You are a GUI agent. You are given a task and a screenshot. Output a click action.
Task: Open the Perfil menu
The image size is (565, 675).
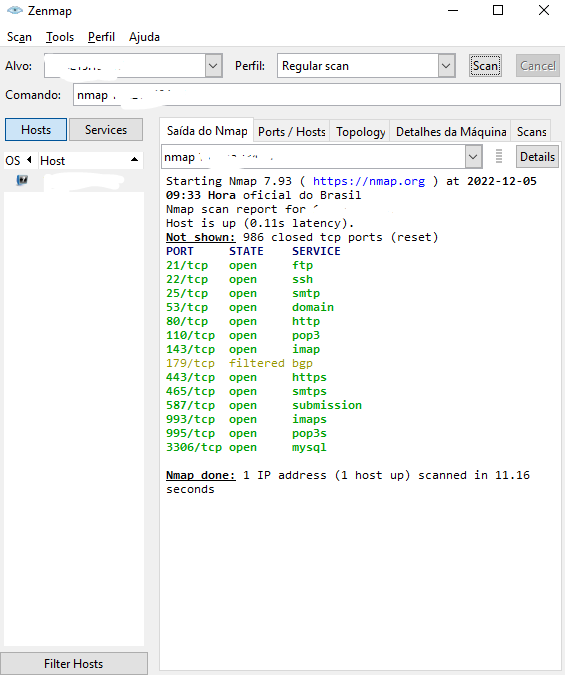(x=101, y=37)
